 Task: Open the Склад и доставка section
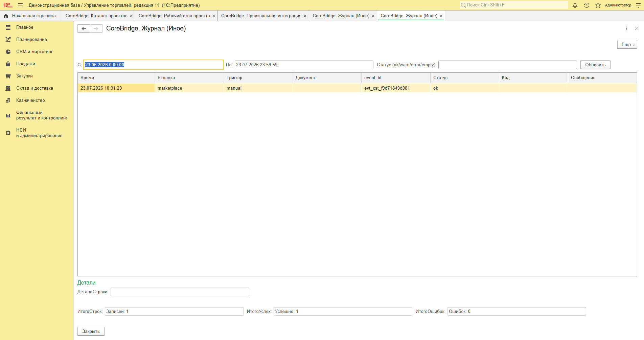tap(34, 88)
